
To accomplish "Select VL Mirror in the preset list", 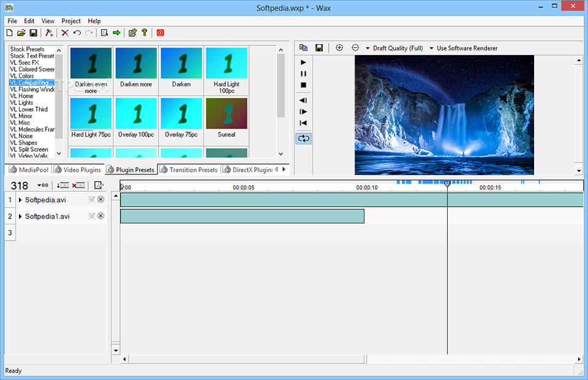I will click(21, 116).
